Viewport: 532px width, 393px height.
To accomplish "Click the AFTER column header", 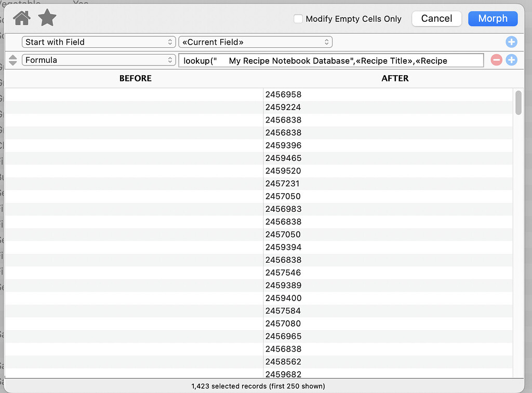I will [395, 78].
